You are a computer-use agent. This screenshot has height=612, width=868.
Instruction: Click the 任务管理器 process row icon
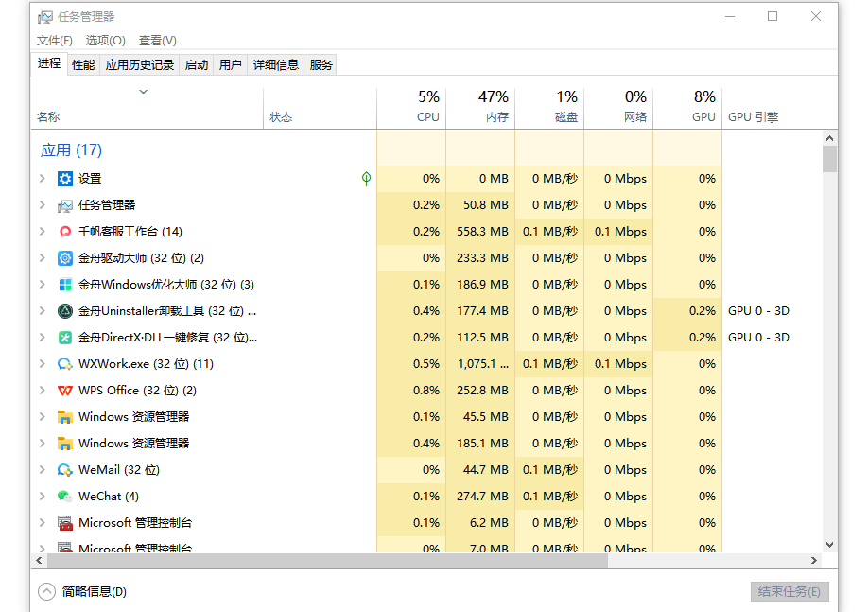click(x=64, y=205)
